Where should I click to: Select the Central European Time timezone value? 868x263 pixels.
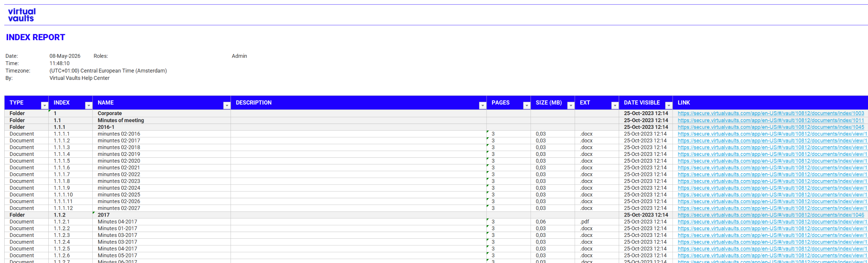coord(108,71)
